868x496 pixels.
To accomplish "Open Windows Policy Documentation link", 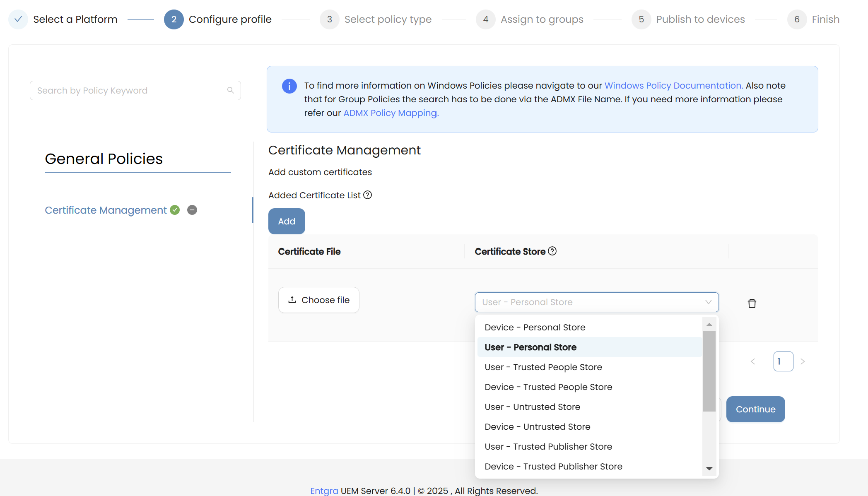I will [674, 85].
